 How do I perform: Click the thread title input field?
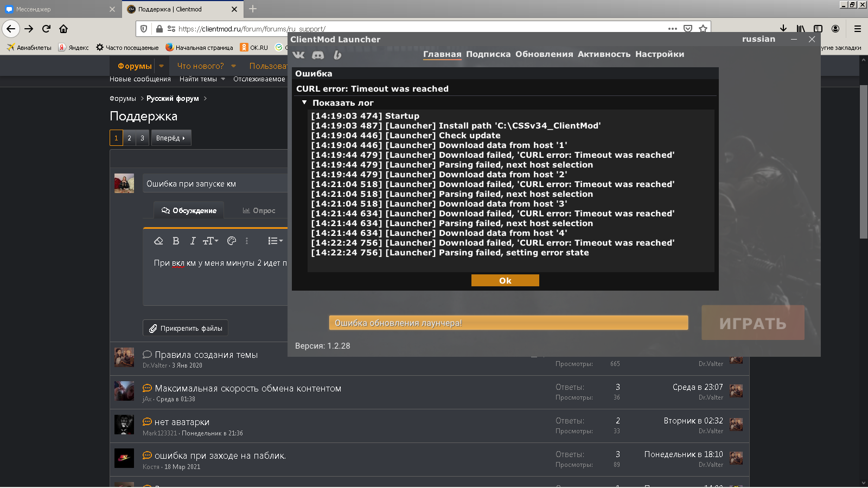[215, 184]
